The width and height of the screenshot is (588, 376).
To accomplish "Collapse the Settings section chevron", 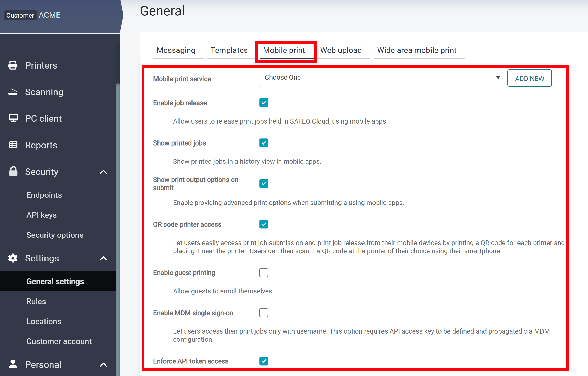I will coord(103,258).
